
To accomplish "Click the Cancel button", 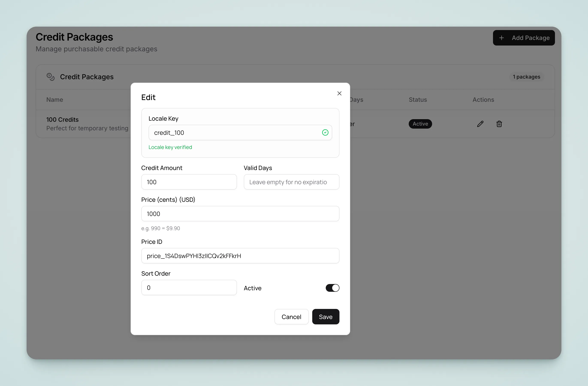I will [291, 317].
